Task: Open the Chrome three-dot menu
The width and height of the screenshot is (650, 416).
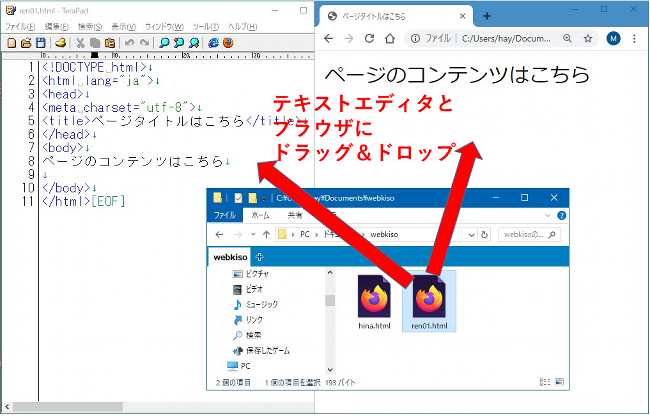Action: (x=636, y=39)
